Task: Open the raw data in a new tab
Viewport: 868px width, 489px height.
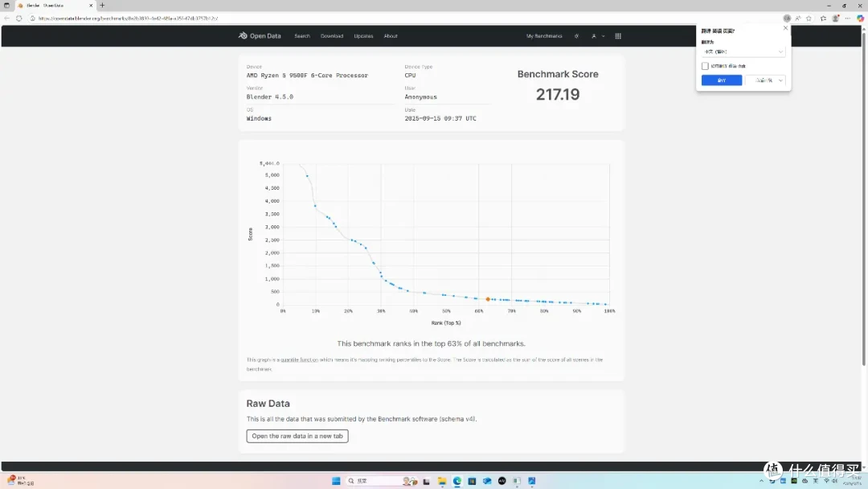Action: click(x=297, y=436)
